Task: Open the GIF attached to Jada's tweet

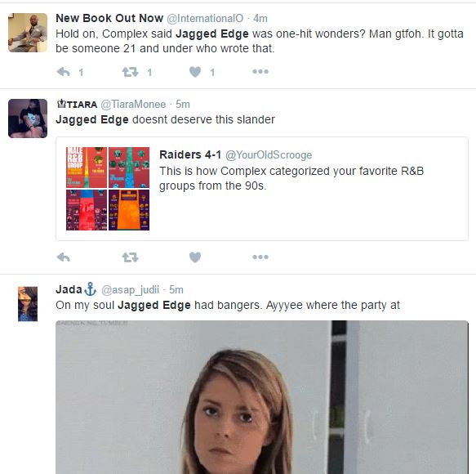Action: 262,397
